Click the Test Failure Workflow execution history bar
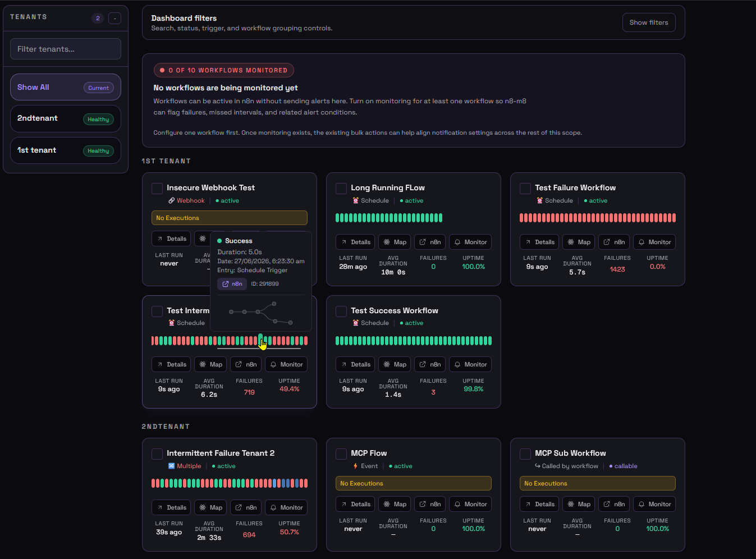The width and height of the screenshot is (756, 559). point(598,218)
